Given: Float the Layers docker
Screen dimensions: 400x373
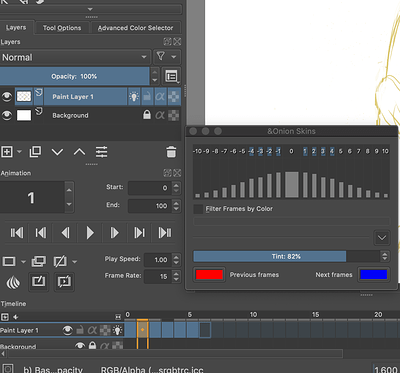Looking at the screenshot, I should [167, 42].
